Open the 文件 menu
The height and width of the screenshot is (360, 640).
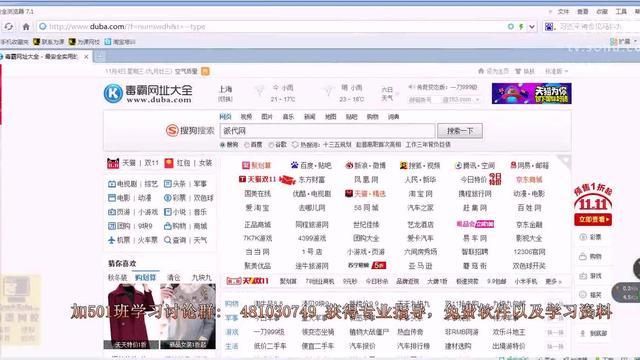563,12
